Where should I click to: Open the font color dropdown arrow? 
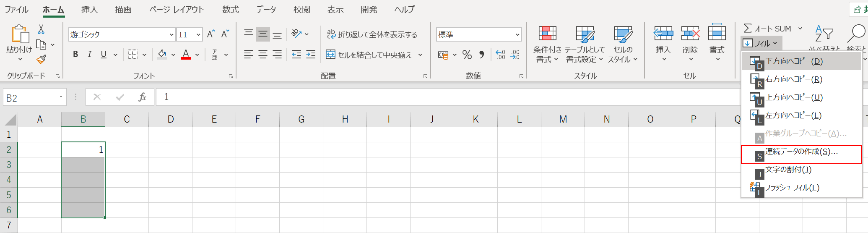197,55
